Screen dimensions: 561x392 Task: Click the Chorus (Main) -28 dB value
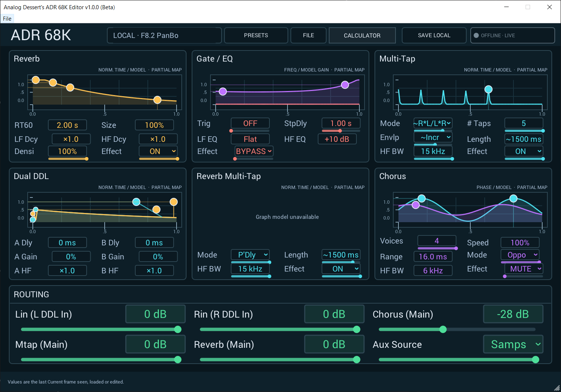click(513, 314)
